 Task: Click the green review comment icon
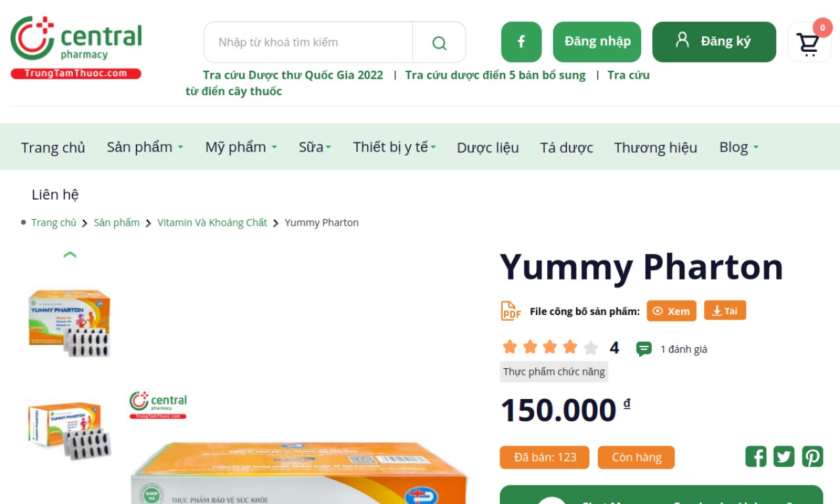[x=644, y=349]
